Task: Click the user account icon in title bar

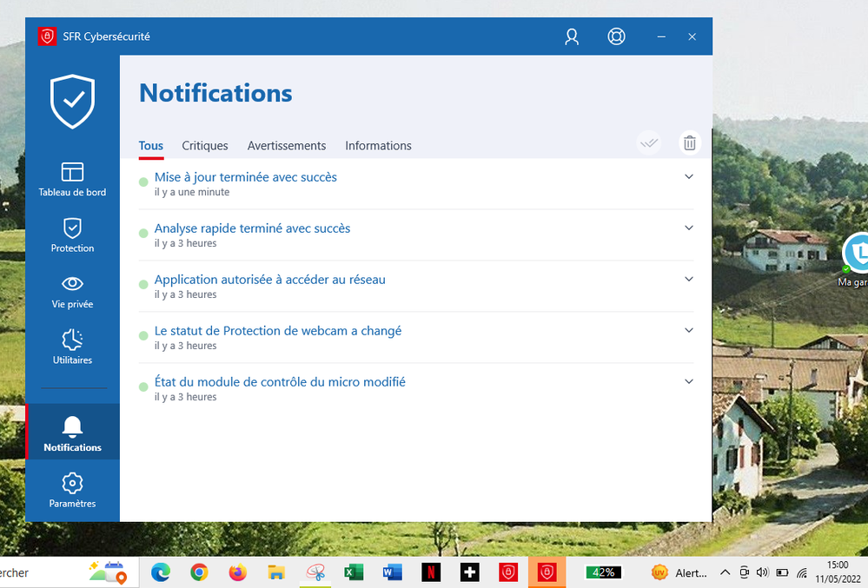Action: pos(572,36)
